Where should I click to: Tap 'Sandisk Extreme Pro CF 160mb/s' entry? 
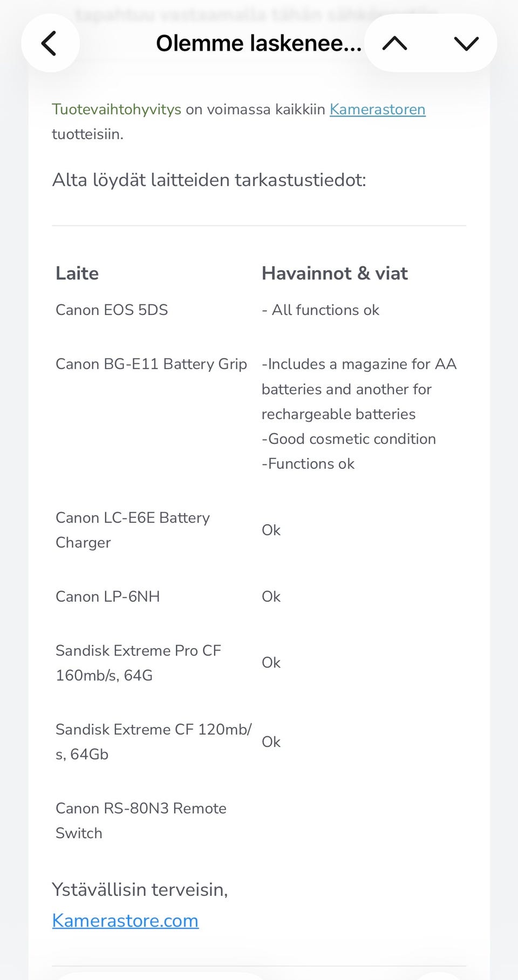click(x=138, y=662)
